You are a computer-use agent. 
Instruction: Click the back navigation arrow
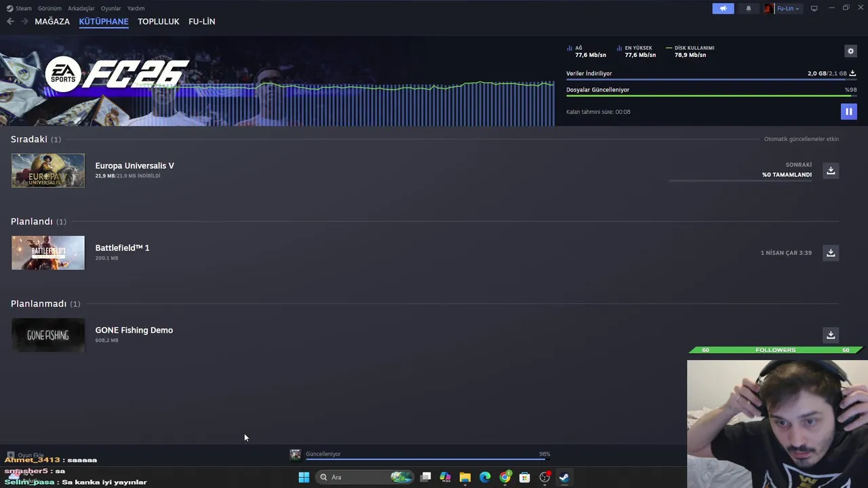click(10, 22)
